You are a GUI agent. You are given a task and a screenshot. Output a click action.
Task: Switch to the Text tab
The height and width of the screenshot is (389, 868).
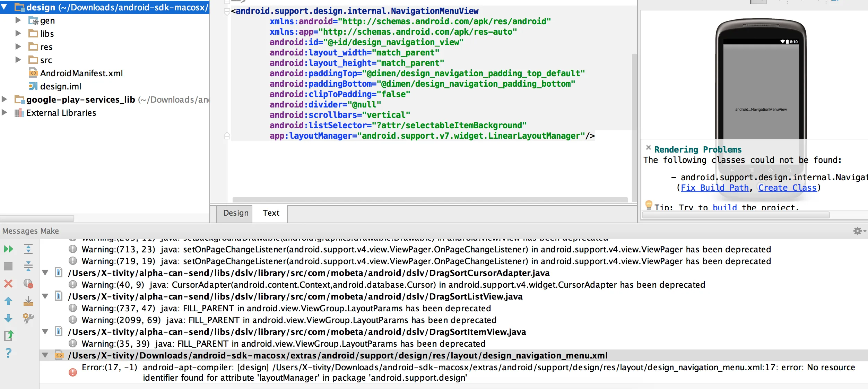pos(271,213)
